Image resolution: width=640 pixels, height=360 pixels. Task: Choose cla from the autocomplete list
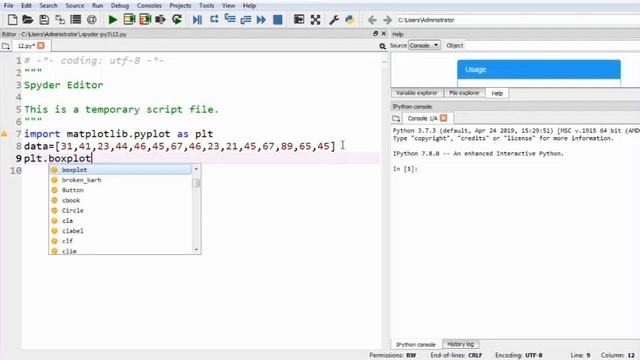pyautogui.click(x=120, y=221)
